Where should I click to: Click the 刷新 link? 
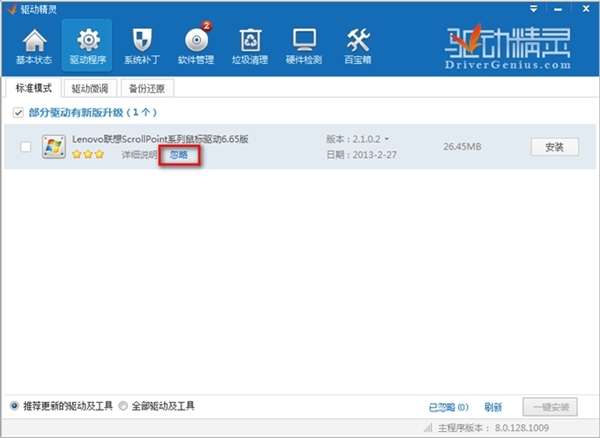click(x=493, y=407)
